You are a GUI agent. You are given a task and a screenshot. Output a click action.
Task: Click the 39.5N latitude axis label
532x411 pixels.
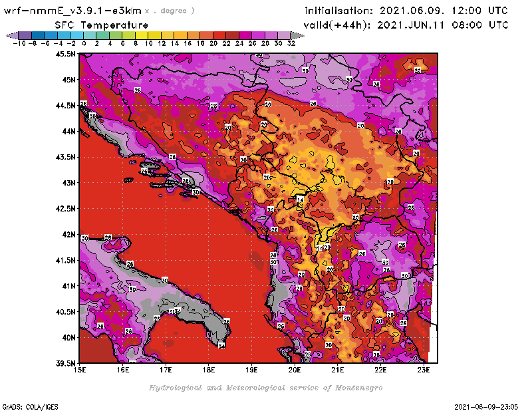click(65, 363)
